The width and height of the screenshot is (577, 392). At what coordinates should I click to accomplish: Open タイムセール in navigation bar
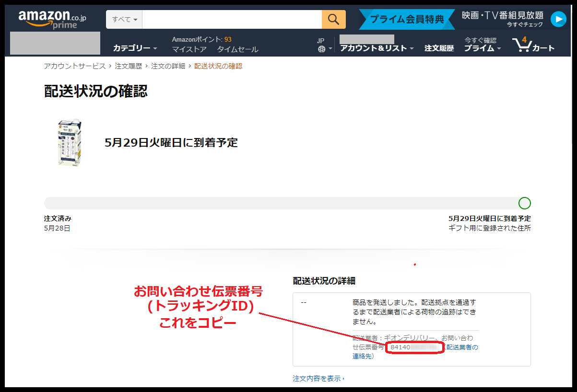tap(237, 49)
